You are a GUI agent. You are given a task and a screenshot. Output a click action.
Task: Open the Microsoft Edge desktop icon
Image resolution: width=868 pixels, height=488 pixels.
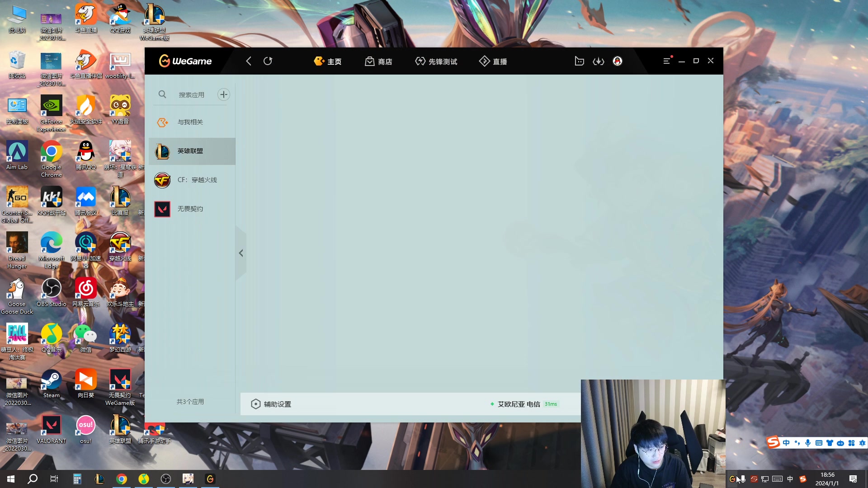[52, 250]
